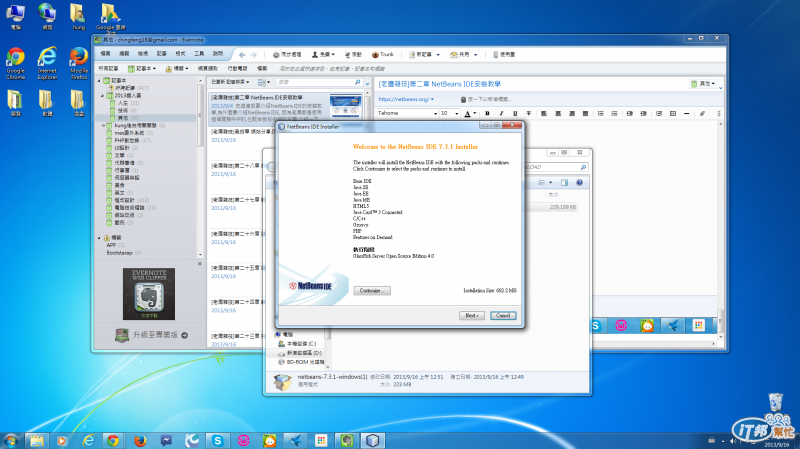Click the NetBeans installer cube taskbar icon
This screenshot has height=449, width=800.
tap(373, 440)
